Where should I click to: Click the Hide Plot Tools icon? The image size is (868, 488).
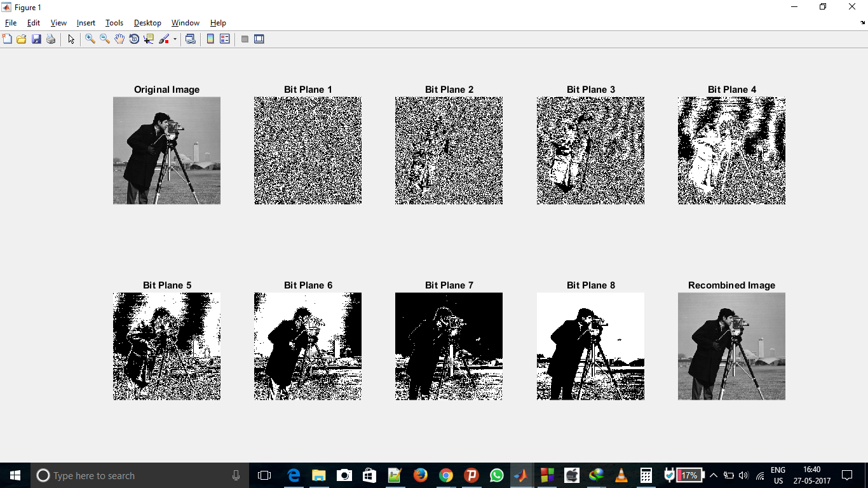click(245, 39)
